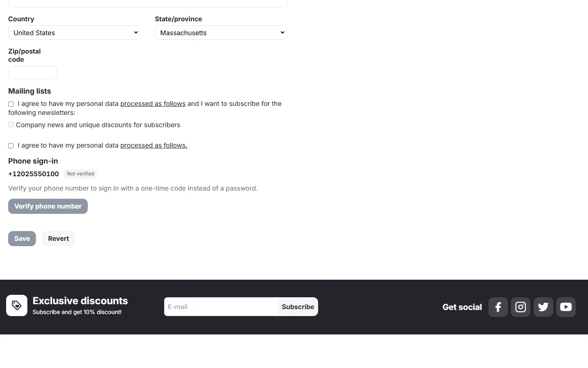Click the Zip/postal code label
Viewport: 588px width, 368px height.
[x=24, y=55]
